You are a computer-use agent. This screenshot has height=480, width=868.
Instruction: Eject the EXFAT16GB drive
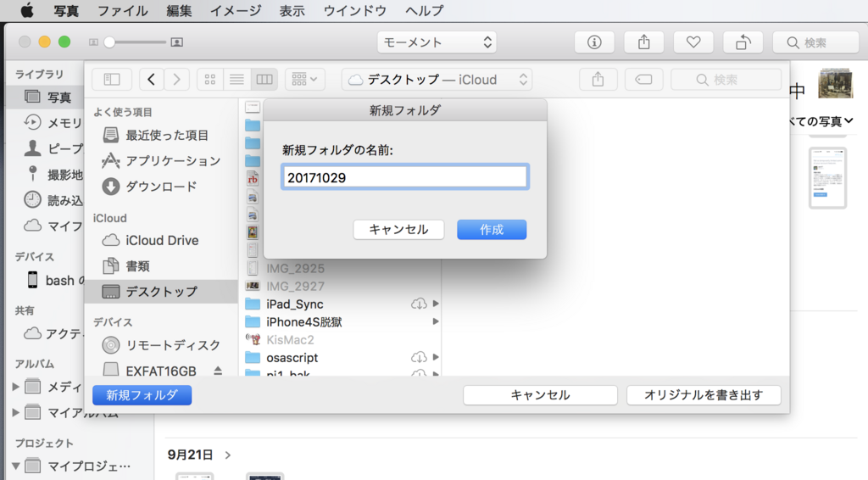point(218,371)
